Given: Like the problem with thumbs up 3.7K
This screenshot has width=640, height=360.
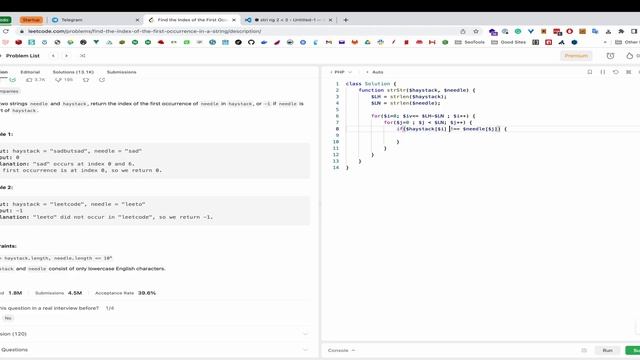Looking at the screenshot, I should 36,80.
